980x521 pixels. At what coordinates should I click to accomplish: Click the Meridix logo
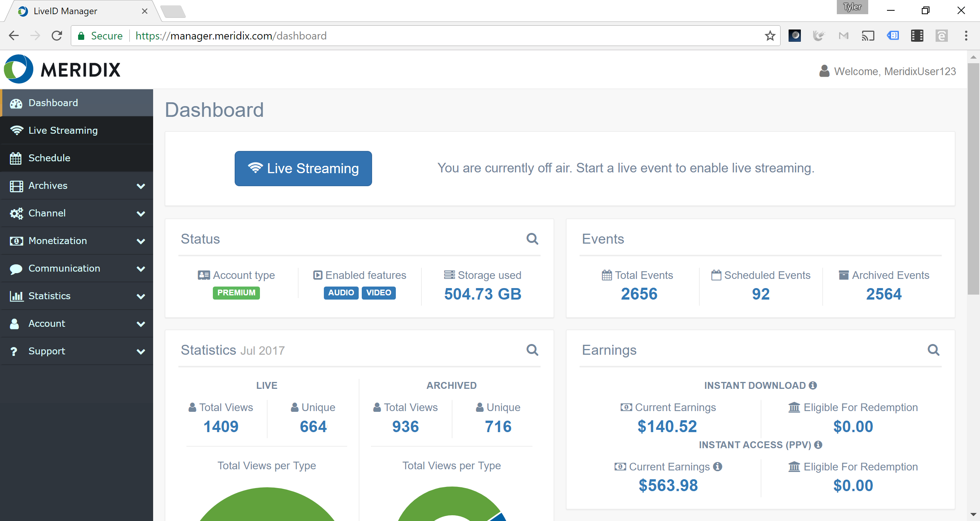(x=62, y=69)
